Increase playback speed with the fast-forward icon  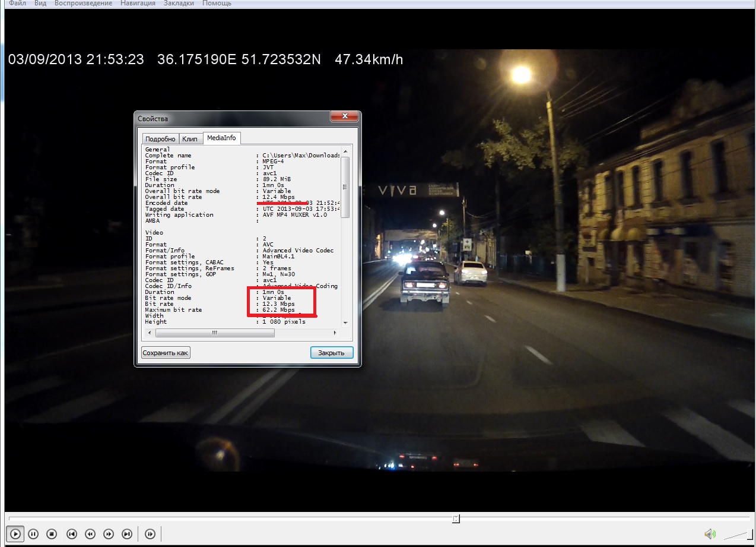click(109, 534)
